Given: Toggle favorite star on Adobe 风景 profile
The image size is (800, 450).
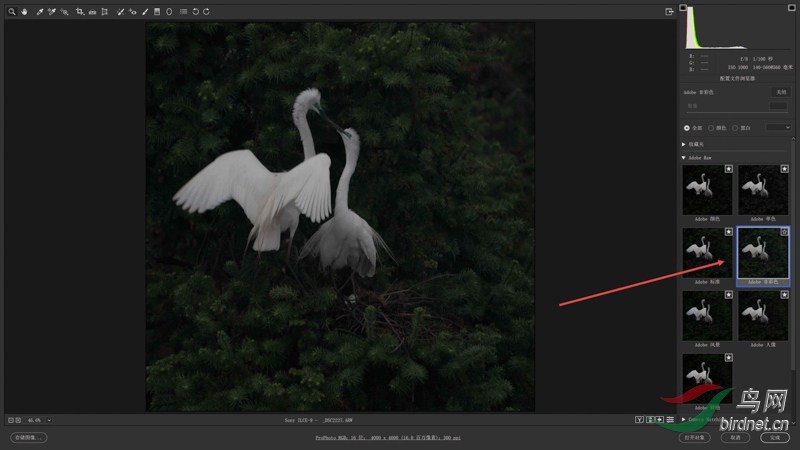Looking at the screenshot, I should tap(729, 295).
